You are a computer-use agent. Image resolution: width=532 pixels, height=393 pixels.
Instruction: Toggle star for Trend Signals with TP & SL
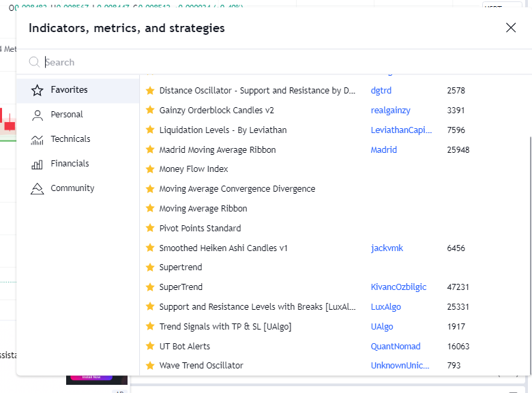point(150,326)
